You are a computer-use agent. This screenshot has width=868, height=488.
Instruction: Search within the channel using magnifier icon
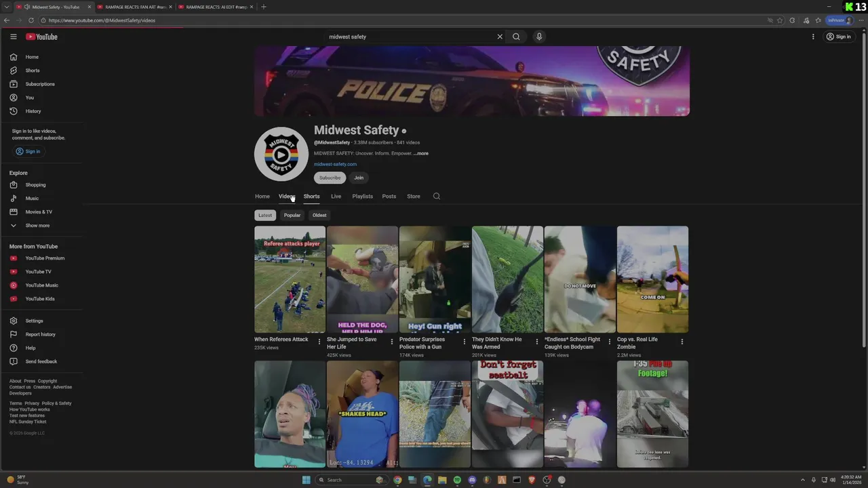[437, 196]
